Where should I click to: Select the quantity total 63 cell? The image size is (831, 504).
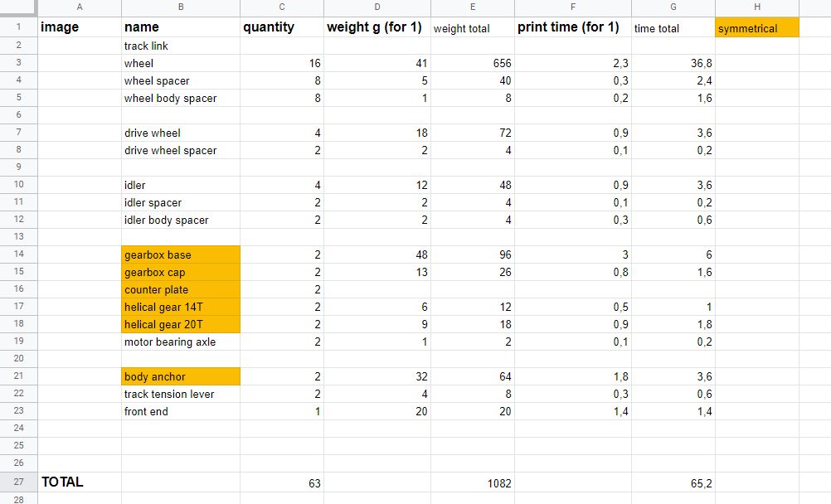coord(281,482)
